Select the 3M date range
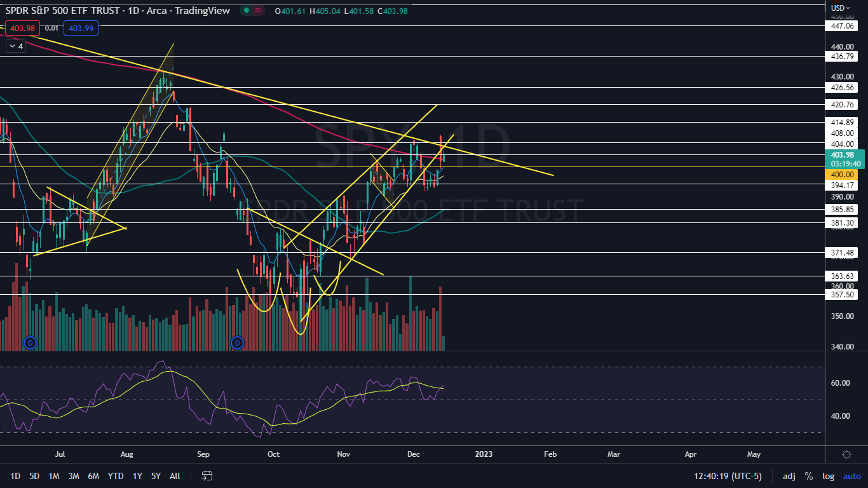The width and height of the screenshot is (868, 488). click(74, 476)
